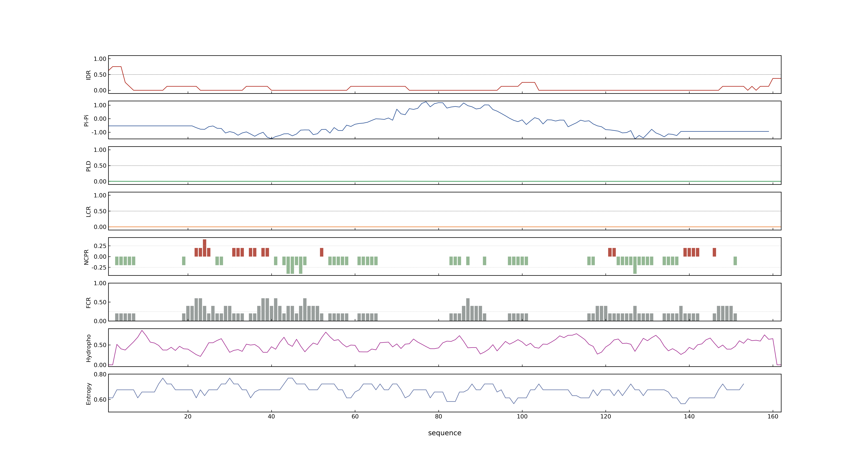This screenshot has width=868, height=463.
Task: Click the Pi-Pi curve peak near 77
Action: tap(426, 102)
